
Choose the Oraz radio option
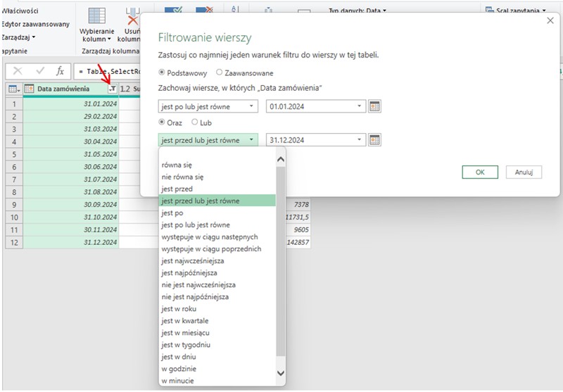point(162,122)
